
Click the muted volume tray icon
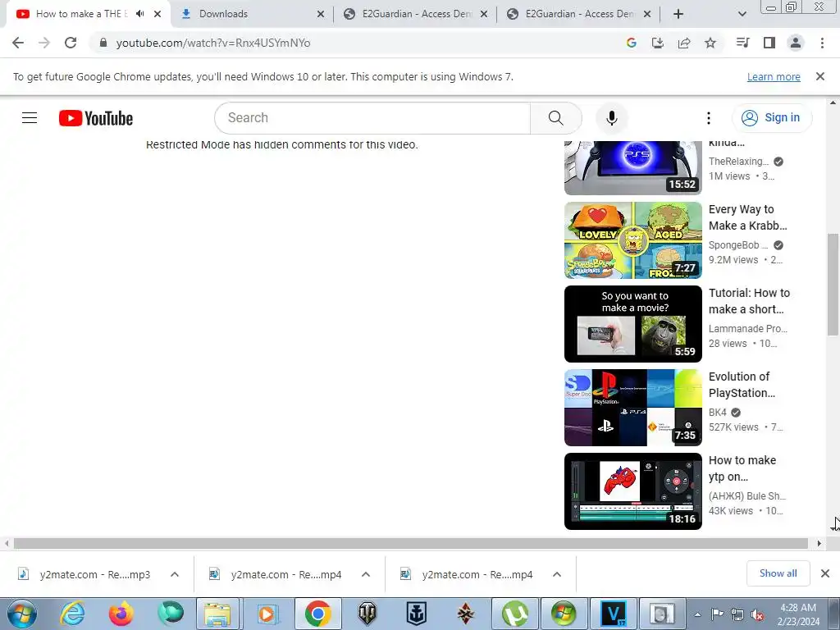pos(757,614)
